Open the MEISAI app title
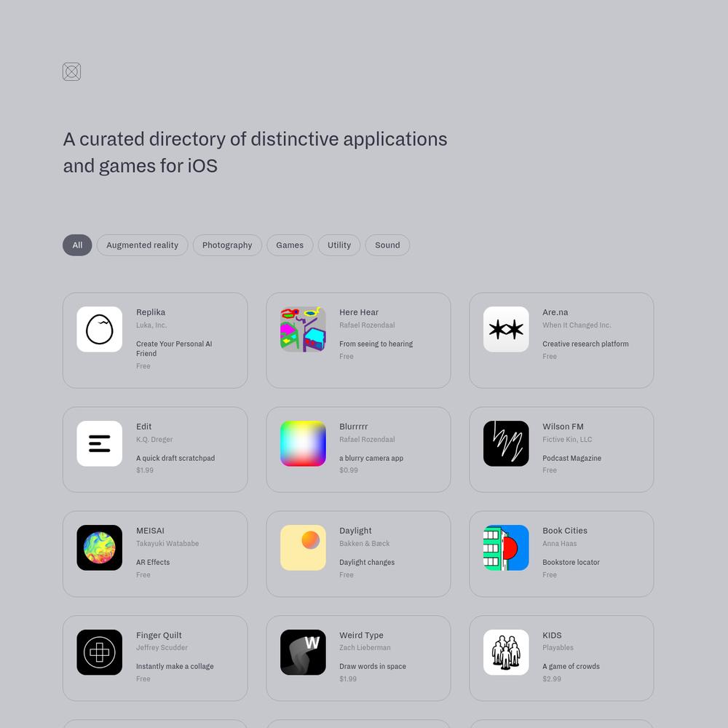The width and height of the screenshot is (728, 728). pyautogui.click(x=150, y=530)
